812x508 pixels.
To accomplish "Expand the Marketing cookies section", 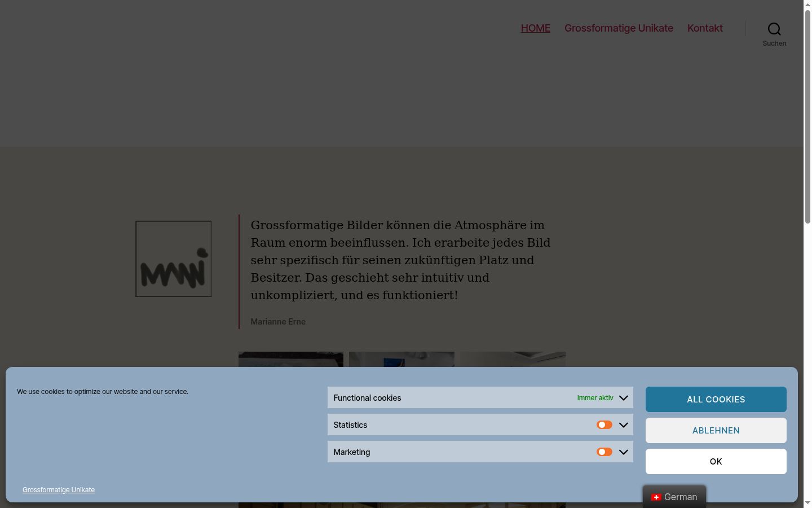I will (624, 452).
